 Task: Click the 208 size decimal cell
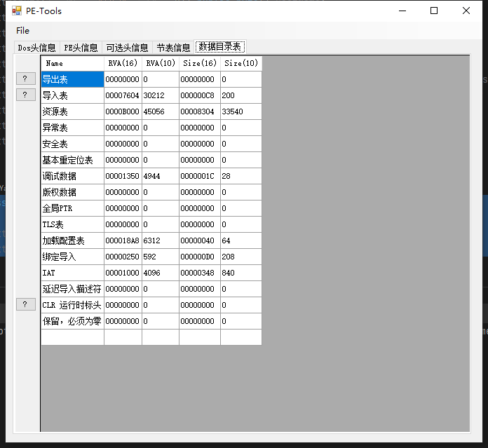click(241, 257)
